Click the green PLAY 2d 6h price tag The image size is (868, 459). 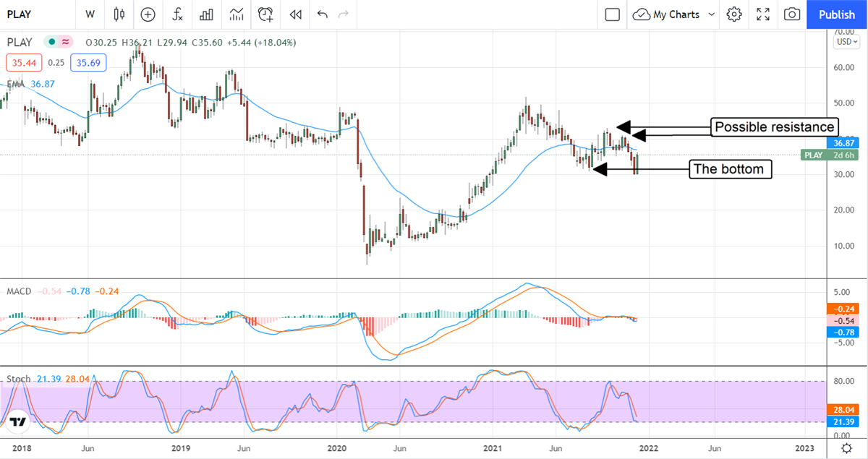click(x=830, y=155)
